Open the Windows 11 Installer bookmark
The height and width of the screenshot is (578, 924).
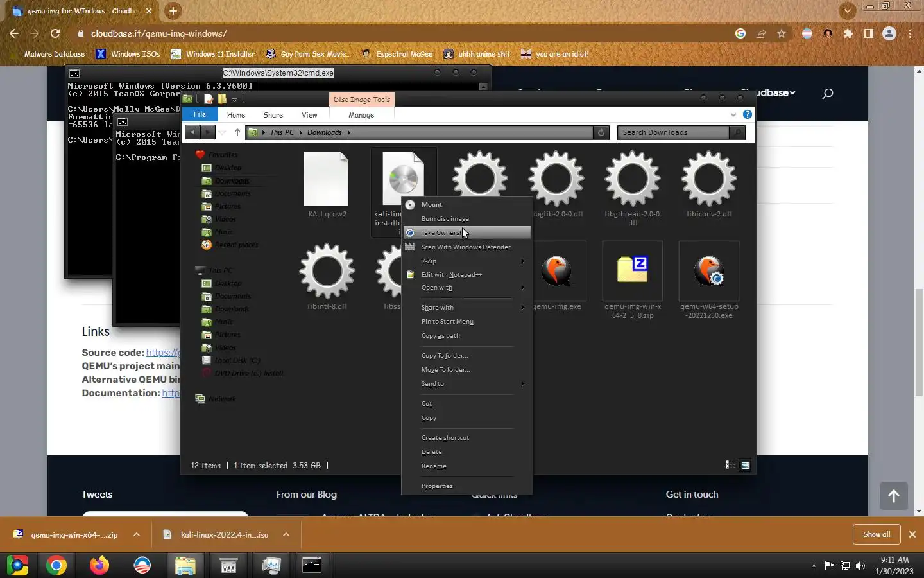coord(213,54)
